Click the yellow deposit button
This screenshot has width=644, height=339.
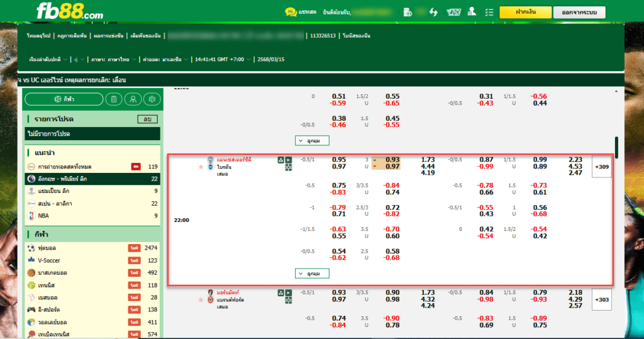(x=525, y=13)
